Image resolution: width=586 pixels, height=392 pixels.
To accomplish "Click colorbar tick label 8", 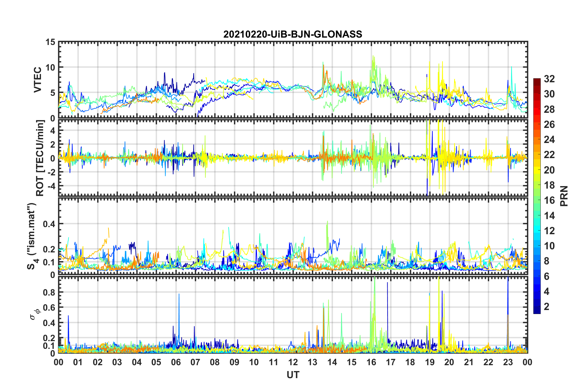I will click(547, 261).
